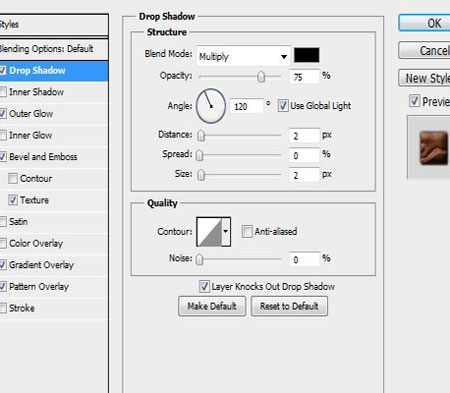
Task: Click the Angle value field
Action: (x=246, y=106)
